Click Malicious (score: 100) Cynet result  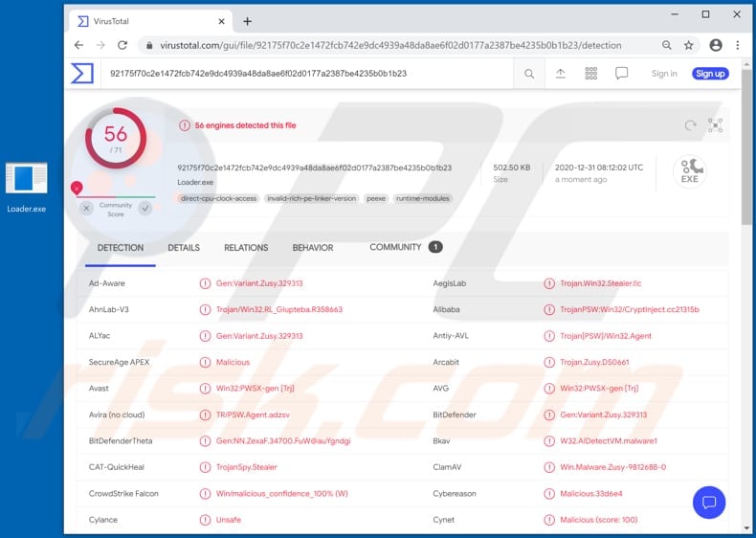[x=598, y=520]
